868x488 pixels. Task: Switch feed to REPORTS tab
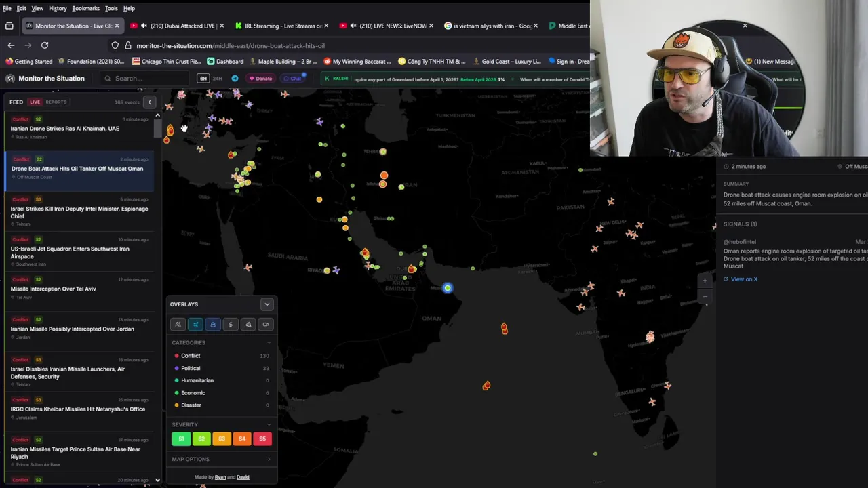coord(56,102)
